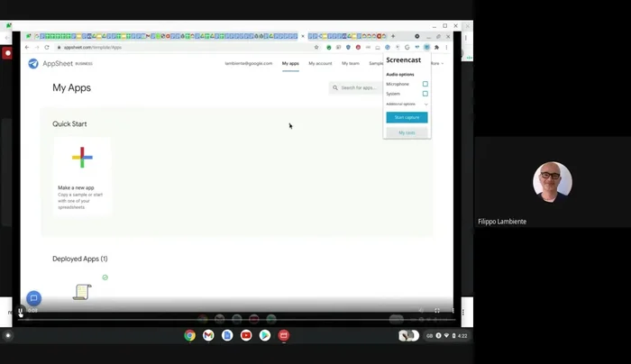Click the colorful plus Make a new app icon
The width and height of the screenshot is (631, 364).
pos(82,158)
